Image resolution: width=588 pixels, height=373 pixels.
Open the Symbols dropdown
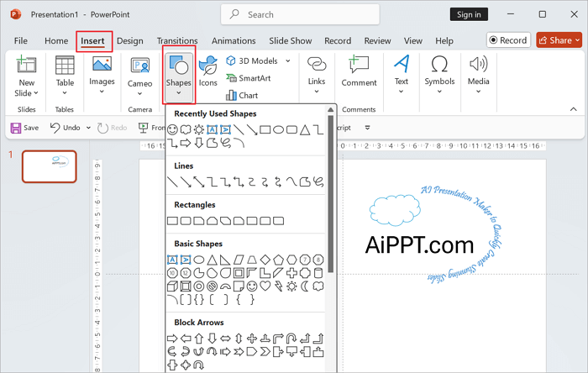click(439, 75)
